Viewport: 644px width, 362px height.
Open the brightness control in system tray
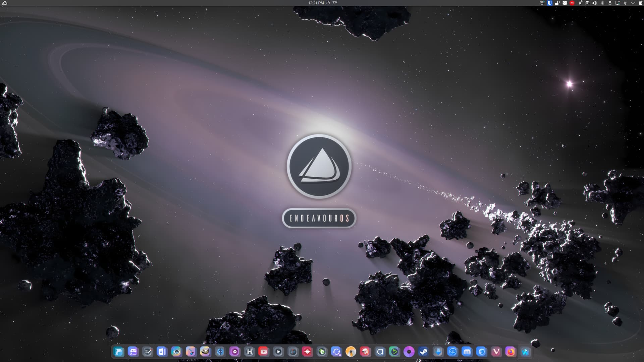(602, 3)
